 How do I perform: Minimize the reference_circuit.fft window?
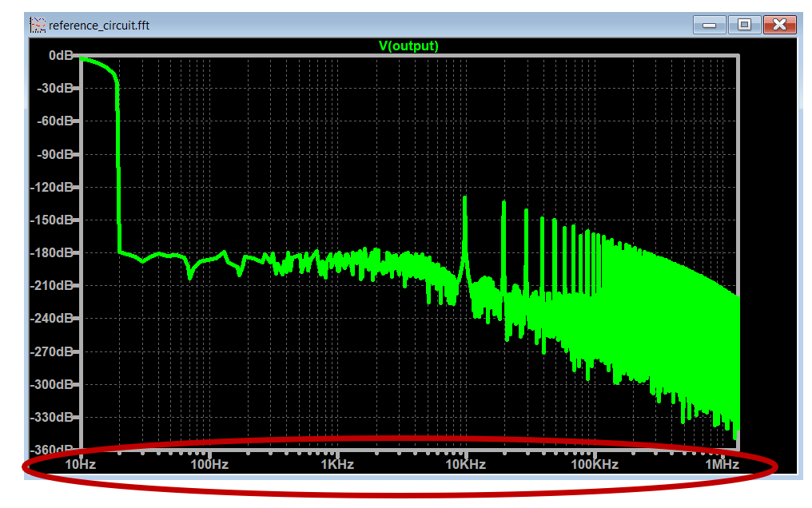[x=709, y=25]
